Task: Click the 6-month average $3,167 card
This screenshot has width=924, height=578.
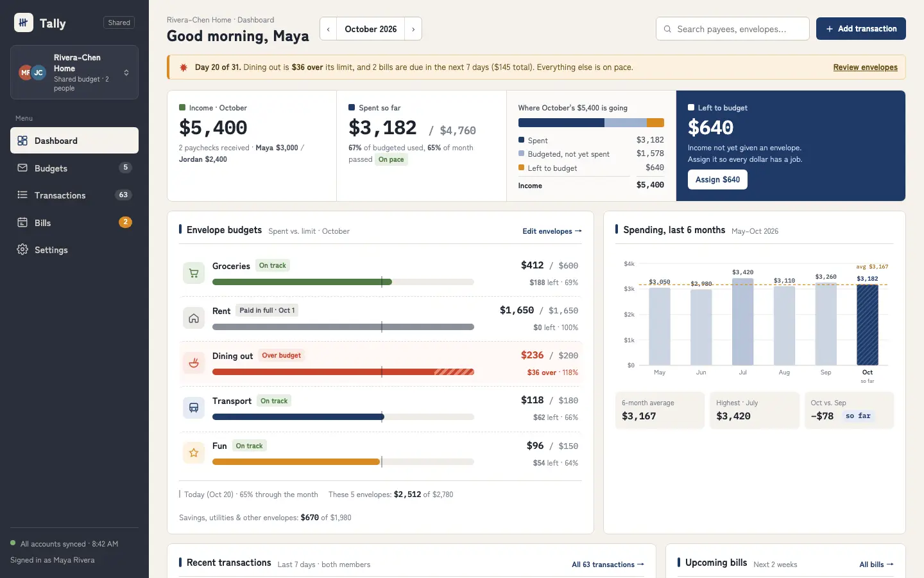Action: [660, 410]
